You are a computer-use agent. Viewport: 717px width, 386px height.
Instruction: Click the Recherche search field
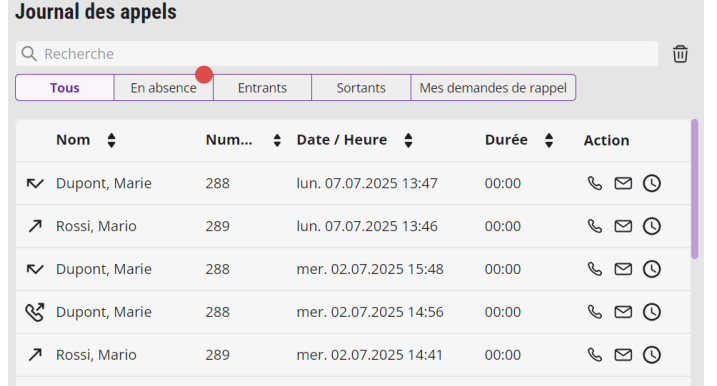337,54
